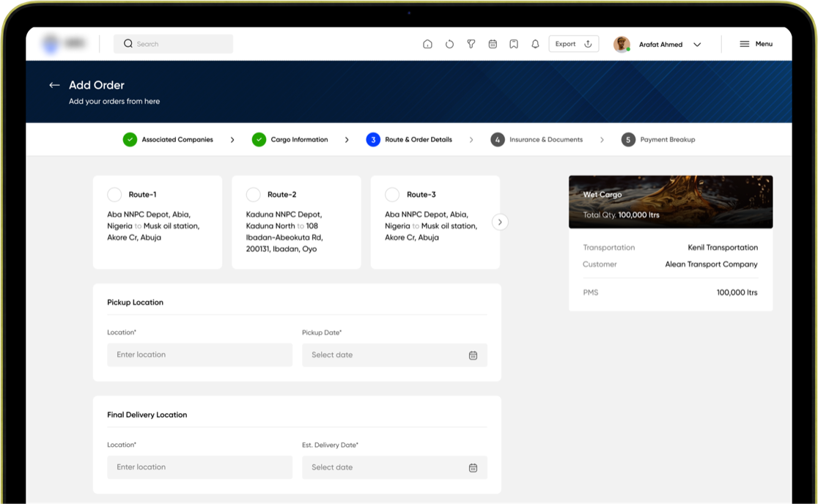Expand the Arafat Ahmed account dropdown chevron

pyautogui.click(x=697, y=44)
